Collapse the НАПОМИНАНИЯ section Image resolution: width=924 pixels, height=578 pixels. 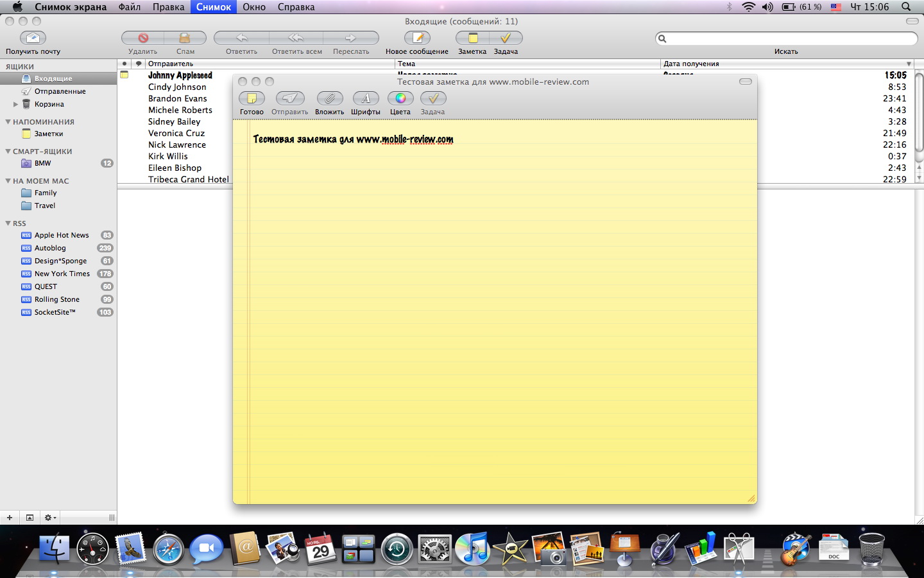click(8, 121)
